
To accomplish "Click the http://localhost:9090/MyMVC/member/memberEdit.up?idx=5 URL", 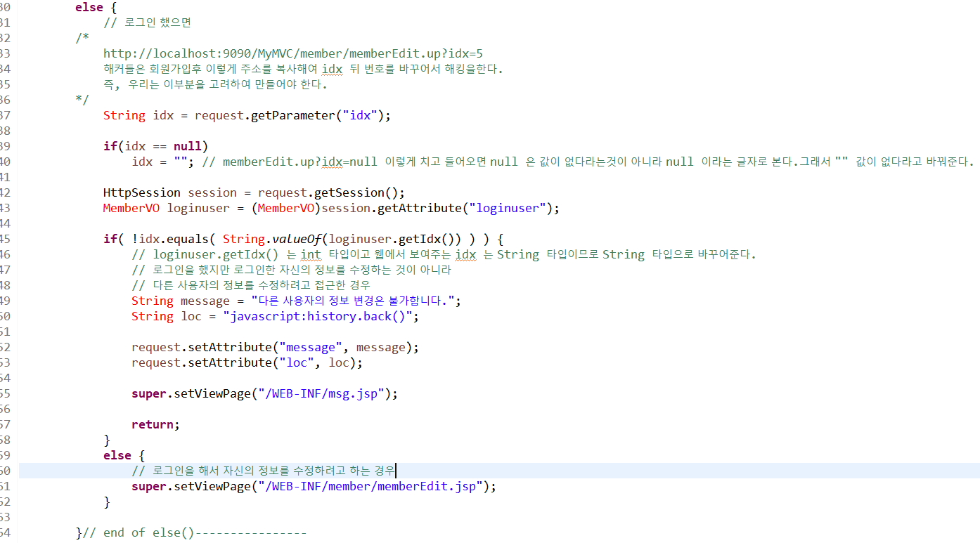I will tap(293, 53).
